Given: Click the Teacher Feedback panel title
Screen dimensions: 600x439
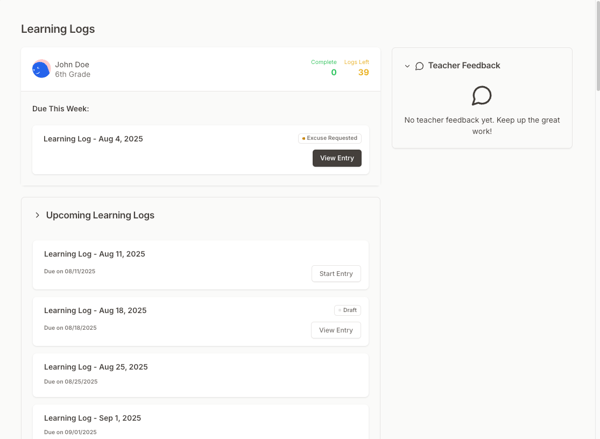Looking at the screenshot, I should click(464, 66).
